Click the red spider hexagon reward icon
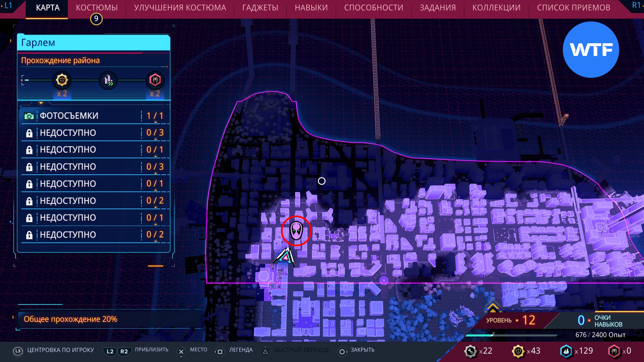Screen dimensions: 644x362 (x=155, y=80)
